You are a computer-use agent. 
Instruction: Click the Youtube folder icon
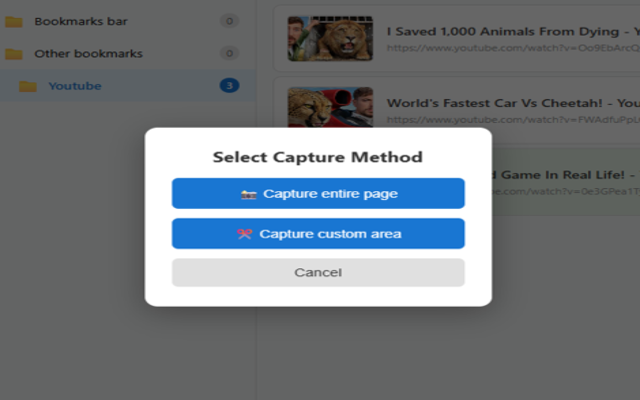click(28, 86)
